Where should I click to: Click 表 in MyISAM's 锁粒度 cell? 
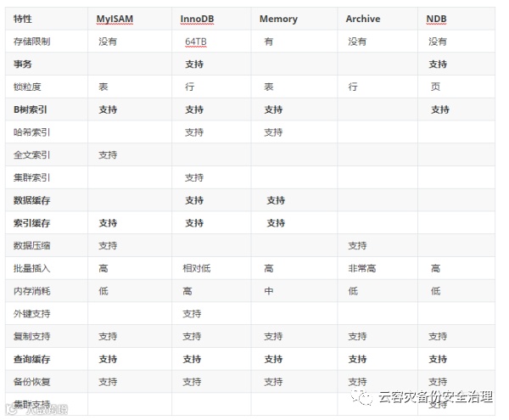click(103, 87)
